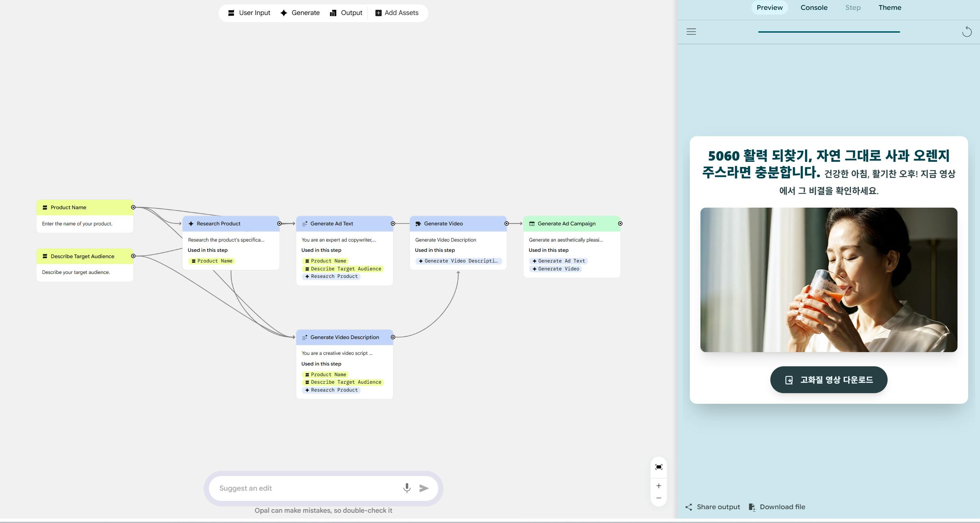Click the Share output icon
The image size is (980, 523).
(x=689, y=507)
